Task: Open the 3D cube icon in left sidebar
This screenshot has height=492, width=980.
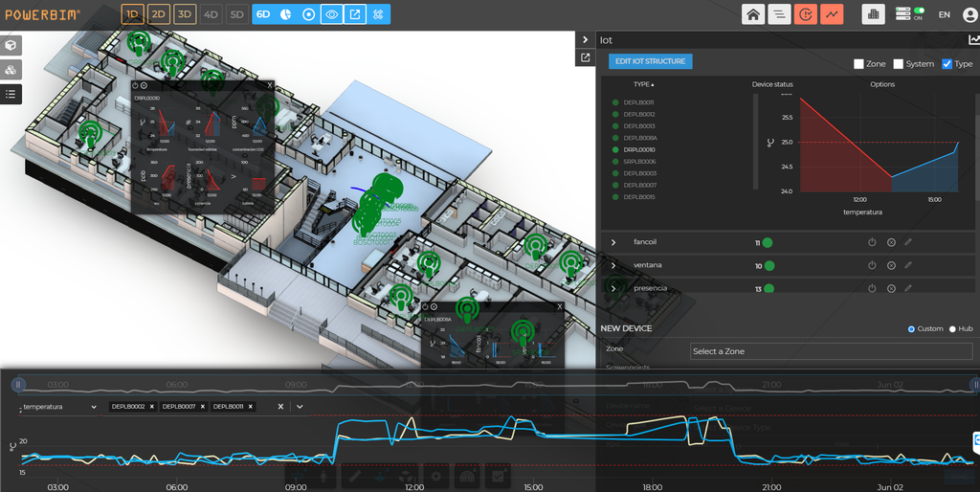Action: [11, 46]
